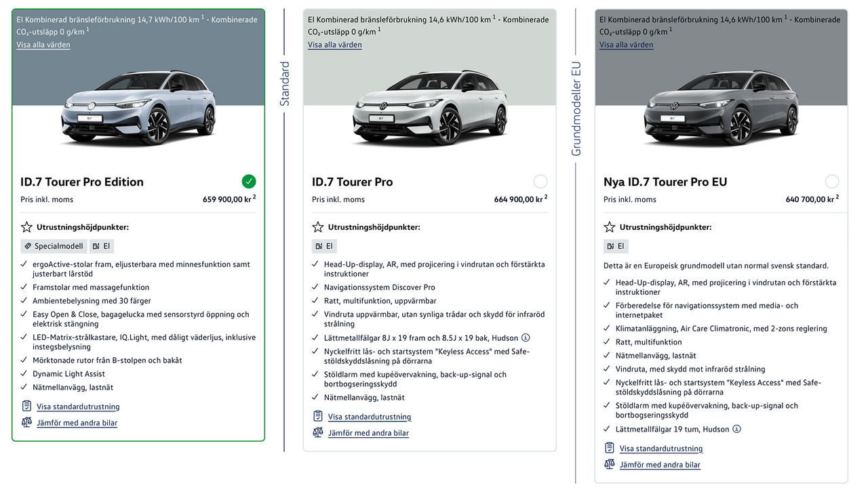868x492 pixels.
Task: Click the scale icon in ID.7 Tourer Pro card
Action: (x=318, y=432)
